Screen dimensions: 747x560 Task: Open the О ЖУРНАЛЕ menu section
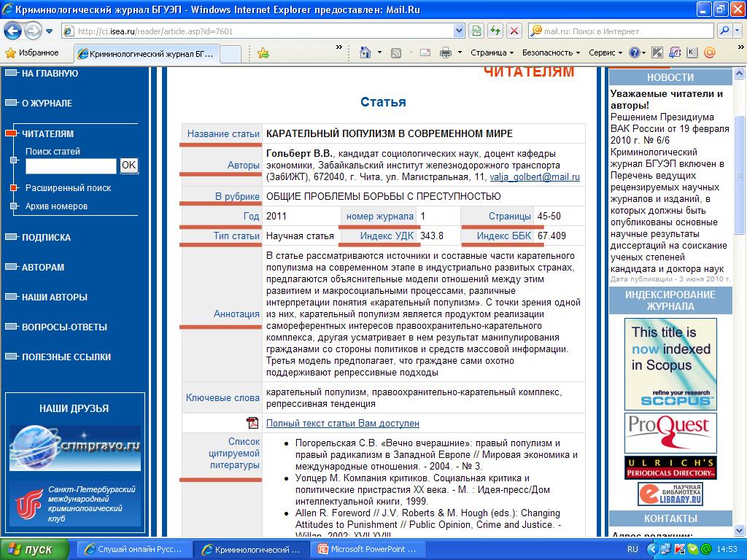click(x=47, y=104)
